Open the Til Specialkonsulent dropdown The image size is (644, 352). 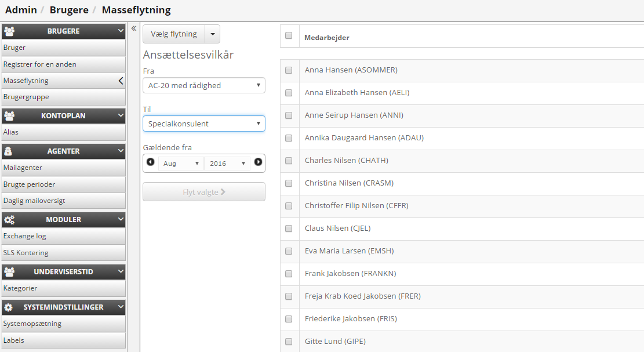(203, 124)
